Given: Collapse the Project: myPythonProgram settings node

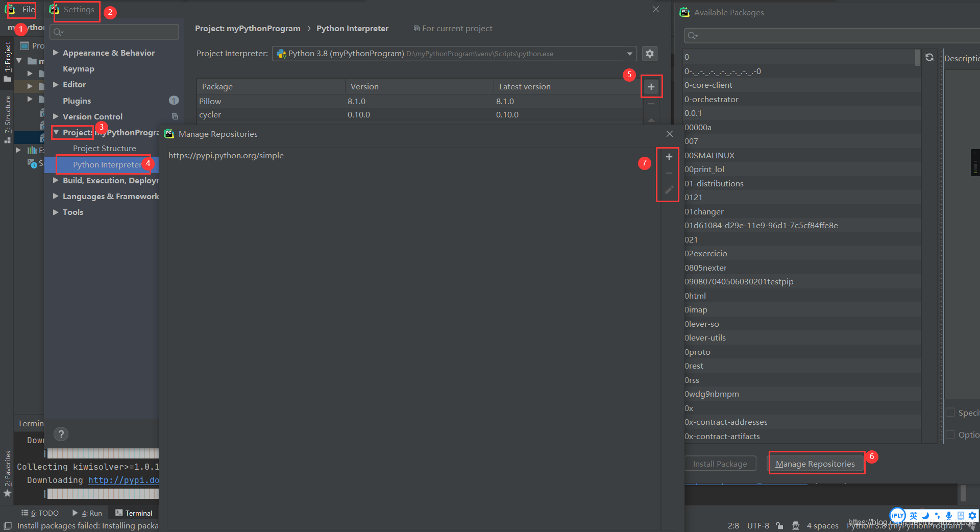Looking at the screenshot, I should [x=56, y=132].
